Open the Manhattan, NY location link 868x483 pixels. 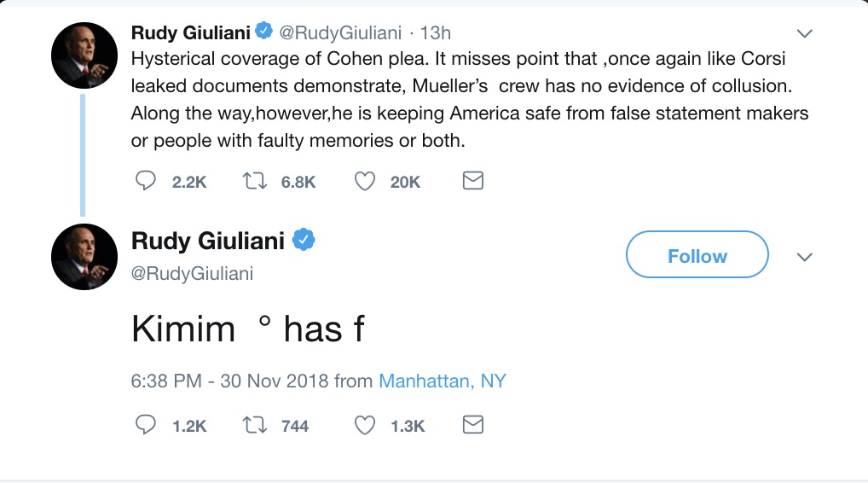pyautogui.click(x=443, y=381)
